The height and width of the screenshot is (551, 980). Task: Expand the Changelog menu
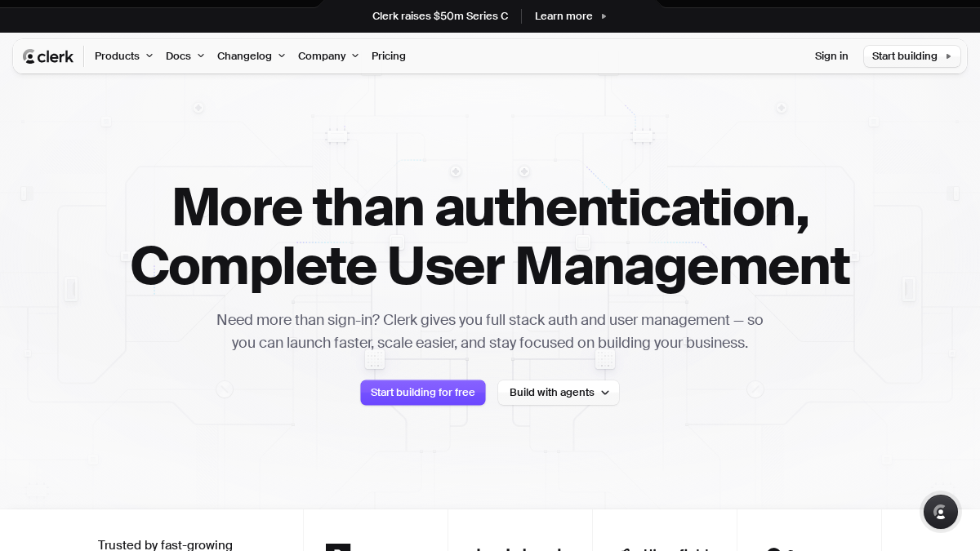[x=252, y=56]
